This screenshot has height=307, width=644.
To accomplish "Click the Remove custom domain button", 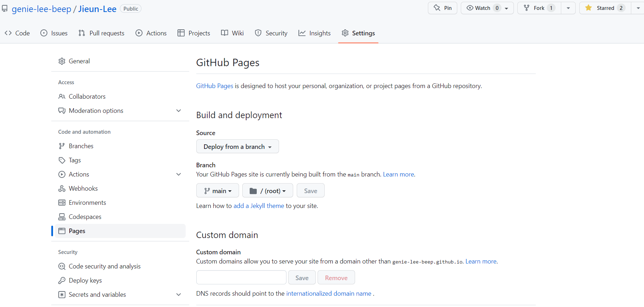I will point(336,278).
